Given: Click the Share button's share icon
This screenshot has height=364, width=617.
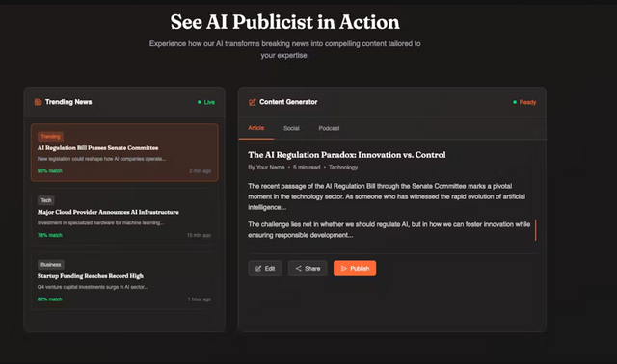Looking at the screenshot, I should [298, 268].
